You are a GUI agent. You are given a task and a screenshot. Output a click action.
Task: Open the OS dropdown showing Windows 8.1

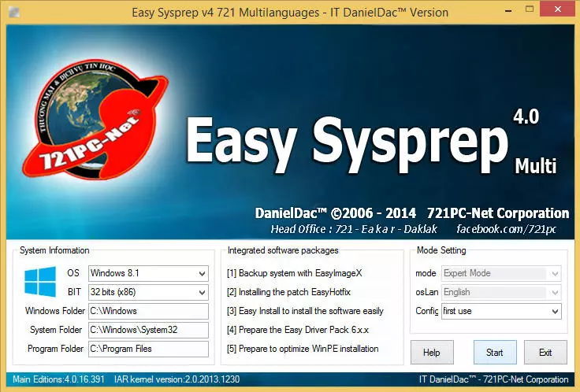pyautogui.click(x=148, y=273)
